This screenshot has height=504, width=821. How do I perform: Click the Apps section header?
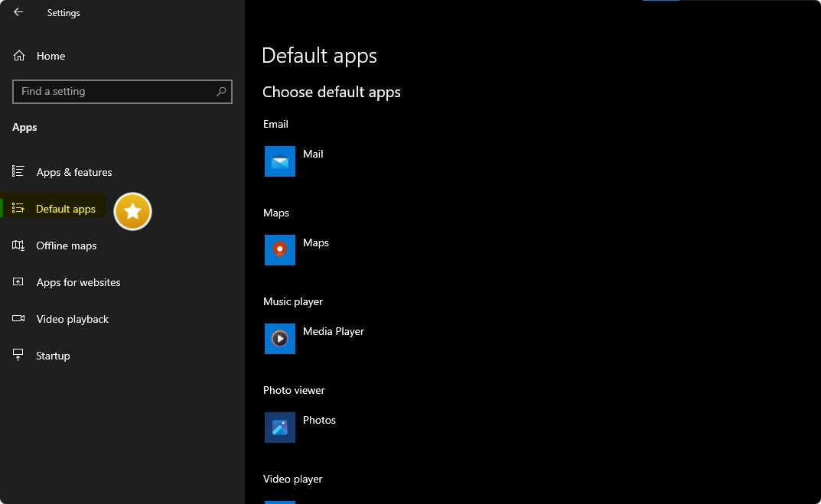pos(24,127)
